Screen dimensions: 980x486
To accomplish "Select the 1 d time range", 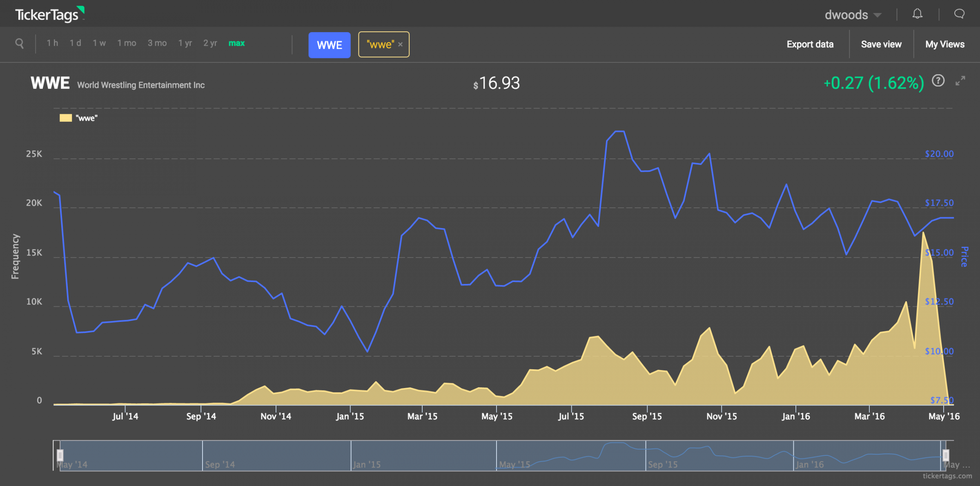I will 76,43.
